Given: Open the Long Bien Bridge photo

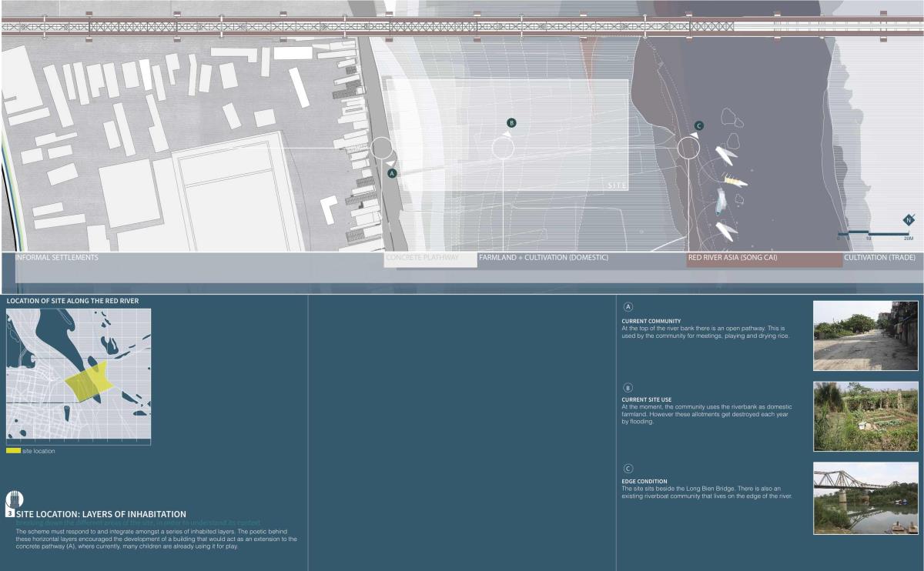Looking at the screenshot, I should pyautogui.click(x=865, y=498).
